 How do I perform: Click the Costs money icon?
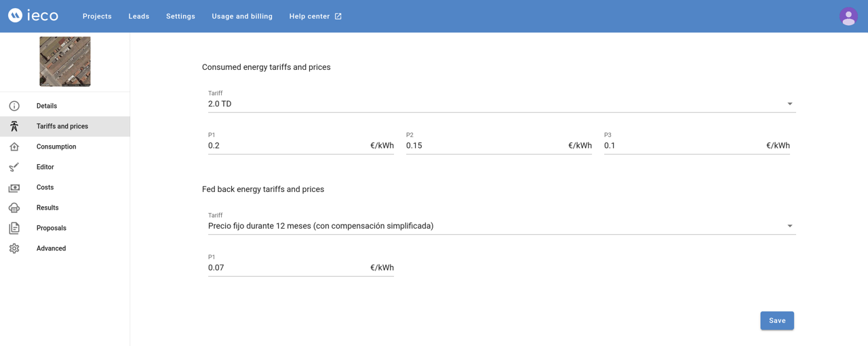click(x=14, y=187)
